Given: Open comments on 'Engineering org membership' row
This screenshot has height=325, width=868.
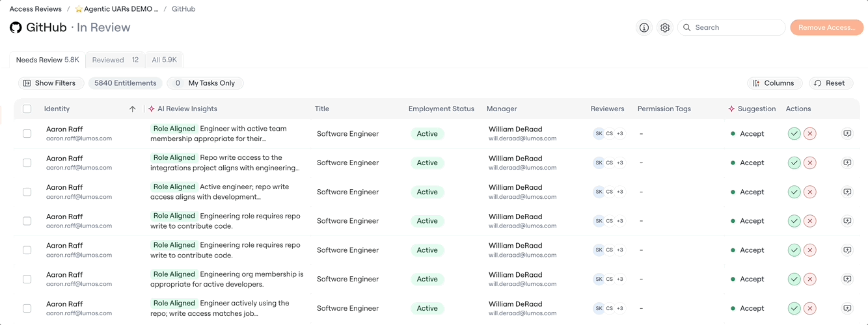Looking at the screenshot, I should tap(847, 279).
